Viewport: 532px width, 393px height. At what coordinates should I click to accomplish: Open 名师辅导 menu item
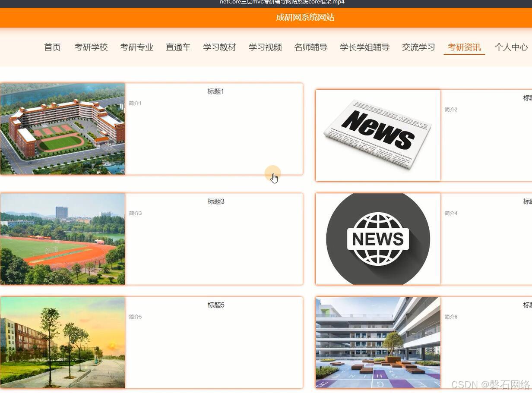pos(310,47)
